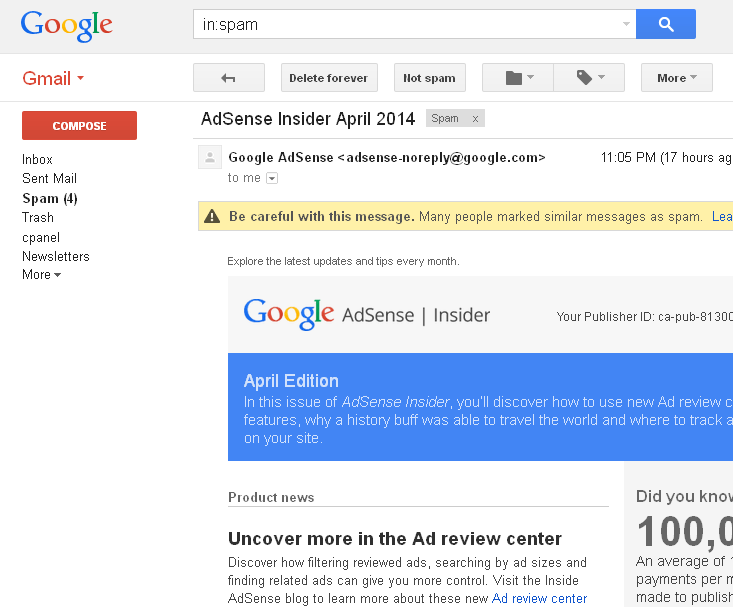This screenshot has height=607, width=733.
Task: Expand the Gmail product dropdown
Action: coord(53,78)
